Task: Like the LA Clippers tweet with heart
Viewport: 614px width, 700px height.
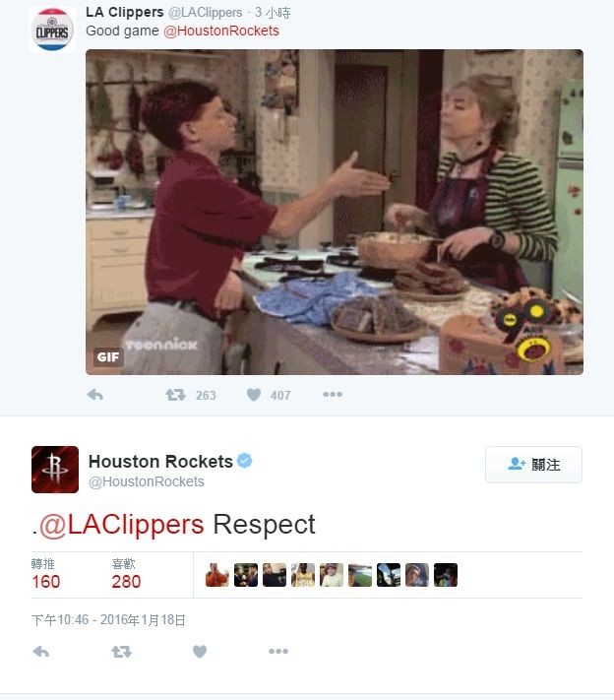Action: tap(254, 395)
